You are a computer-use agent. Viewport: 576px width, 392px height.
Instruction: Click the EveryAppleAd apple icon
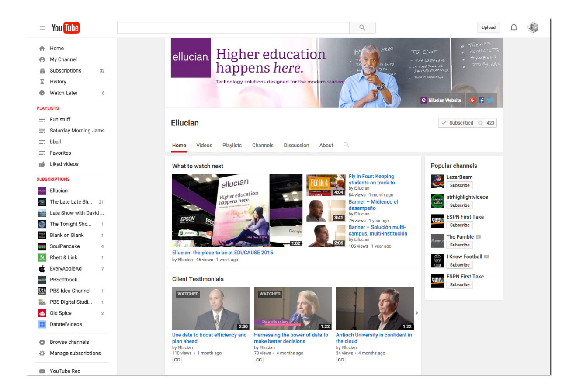click(x=42, y=269)
